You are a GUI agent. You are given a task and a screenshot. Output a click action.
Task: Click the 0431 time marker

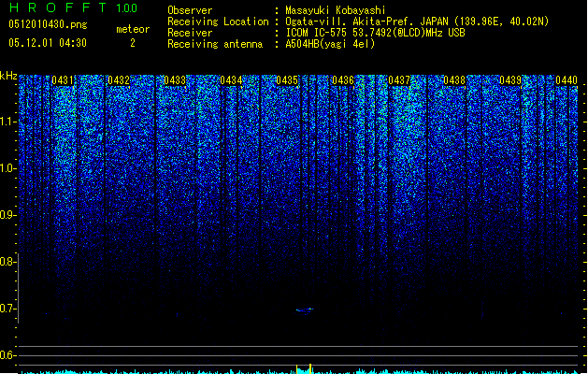point(63,80)
